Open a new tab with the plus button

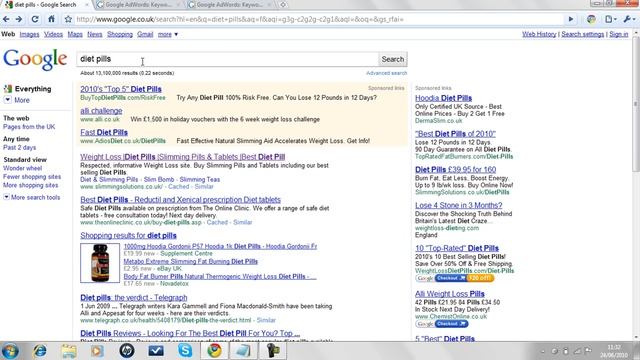point(283,5)
